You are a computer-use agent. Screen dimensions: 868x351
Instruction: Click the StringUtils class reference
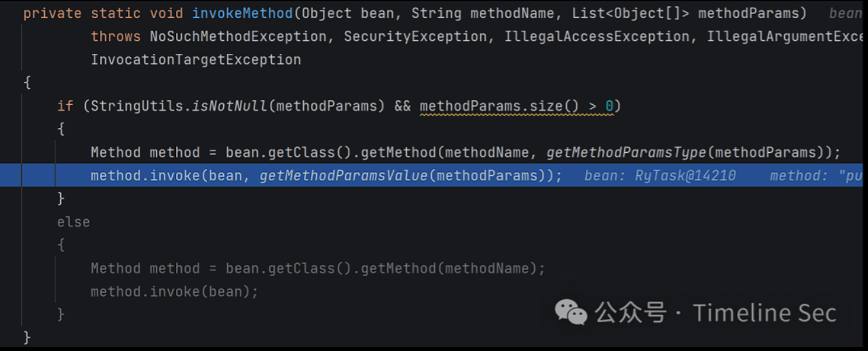click(137, 106)
